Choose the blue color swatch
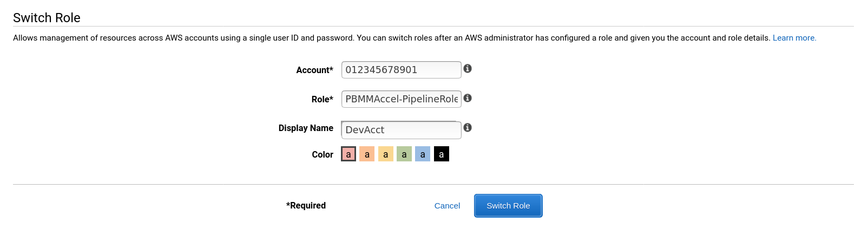 [x=423, y=154]
